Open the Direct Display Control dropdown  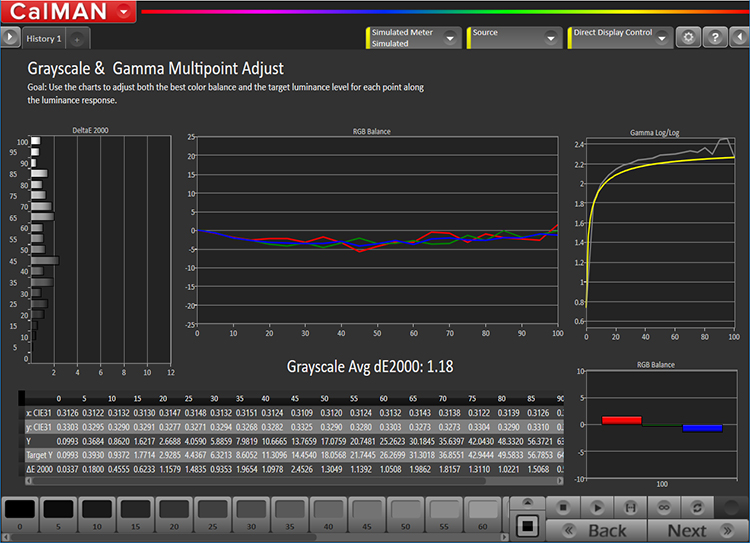(x=661, y=37)
